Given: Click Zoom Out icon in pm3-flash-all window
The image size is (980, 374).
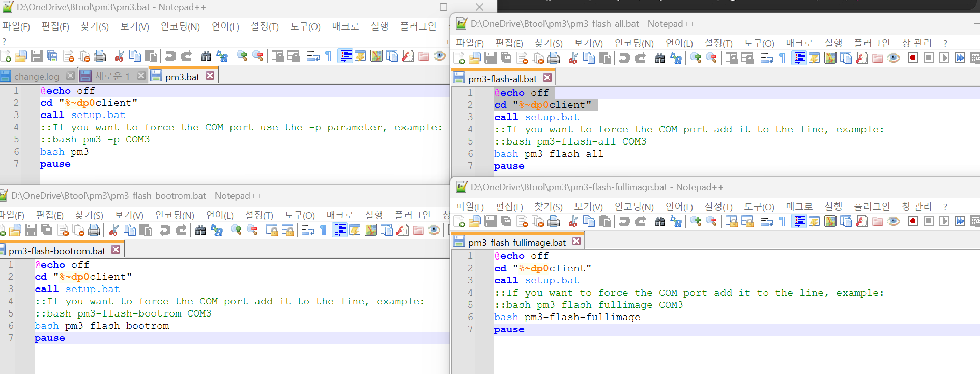Looking at the screenshot, I should [712, 58].
